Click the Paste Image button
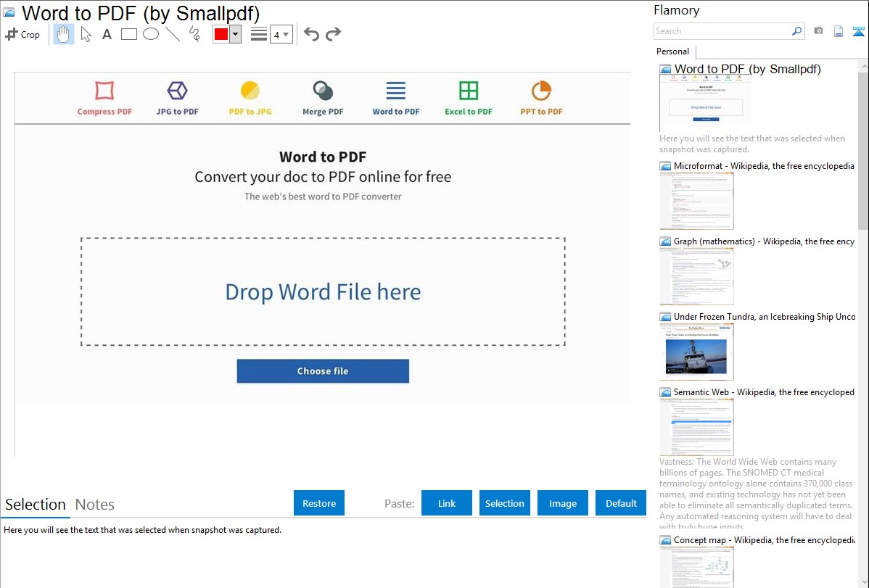Screen dimensions: 869x588 (x=563, y=503)
